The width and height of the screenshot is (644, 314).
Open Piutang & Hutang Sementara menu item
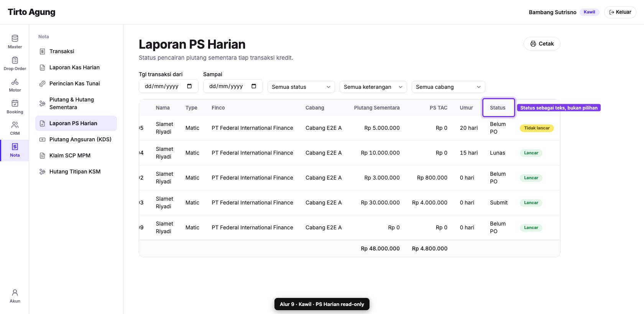pyautogui.click(x=76, y=103)
